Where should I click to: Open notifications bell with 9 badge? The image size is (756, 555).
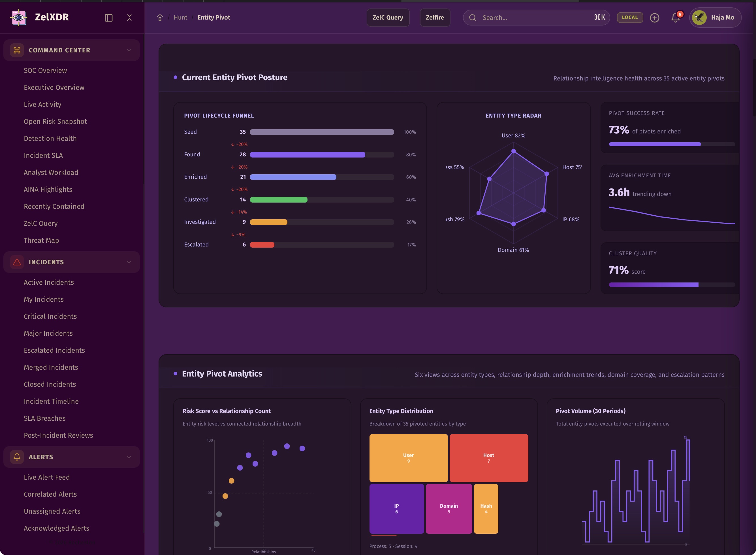pos(675,18)
